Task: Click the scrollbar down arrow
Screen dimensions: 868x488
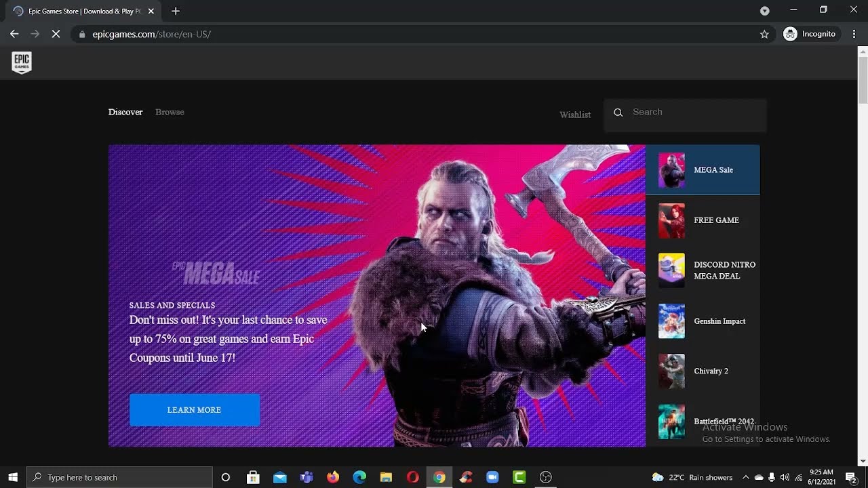Action: (863, 462)
